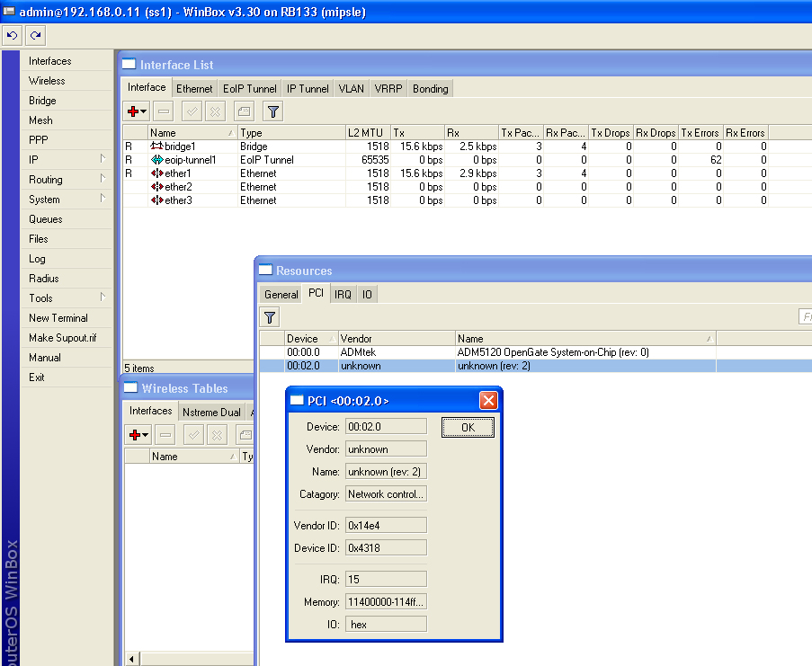
Task: Click the filter funnel in Resources window
Action: [x=270, y=316]
